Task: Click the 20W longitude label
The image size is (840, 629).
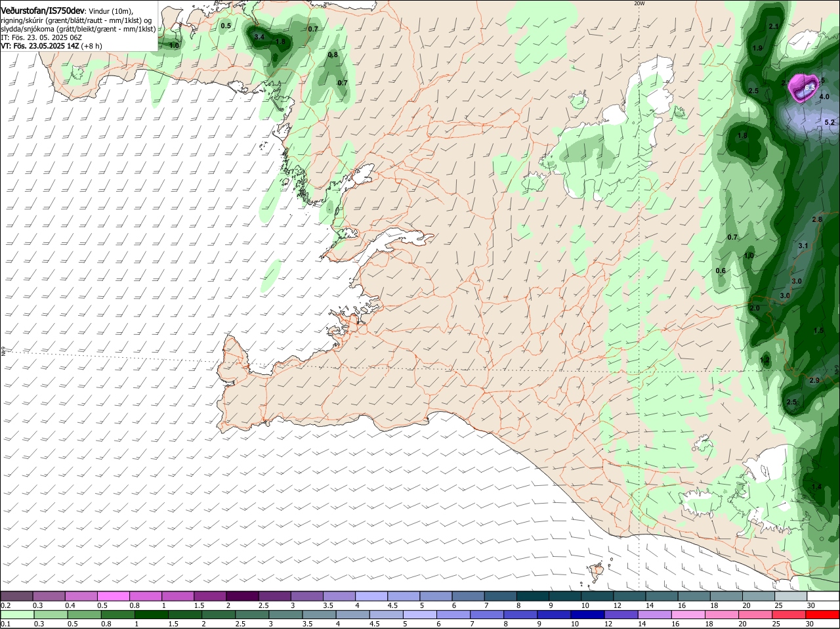Action: click(x=639, y=3)
